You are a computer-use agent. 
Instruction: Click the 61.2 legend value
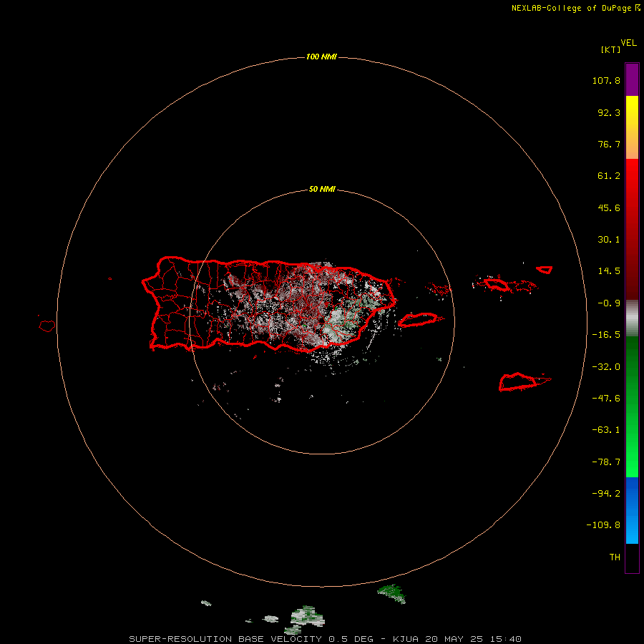(x=609, y=176)
